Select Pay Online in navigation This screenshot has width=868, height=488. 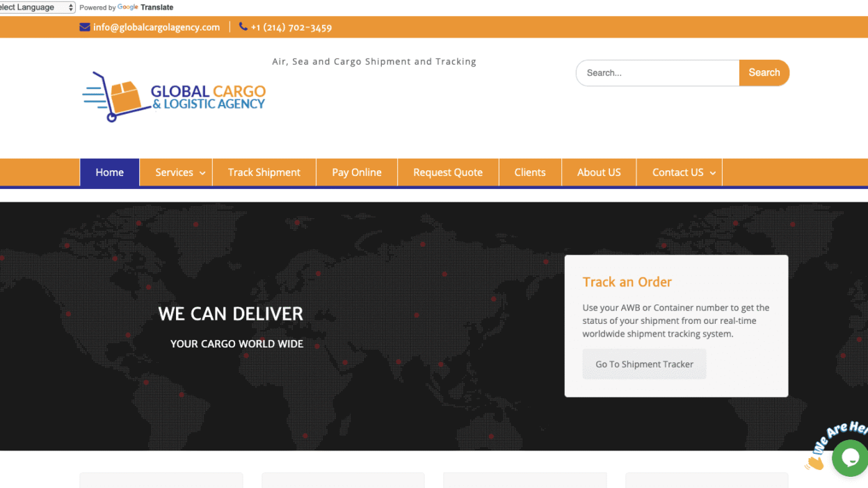point(356,172)
